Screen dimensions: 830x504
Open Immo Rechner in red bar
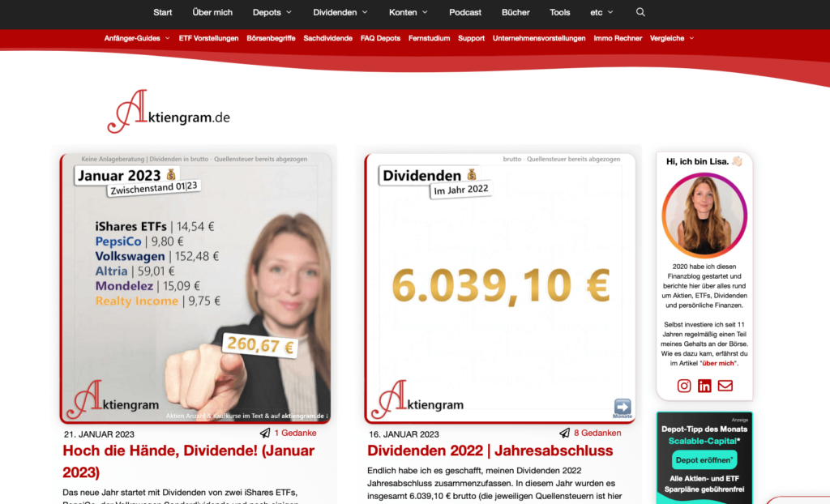[618, 38]
